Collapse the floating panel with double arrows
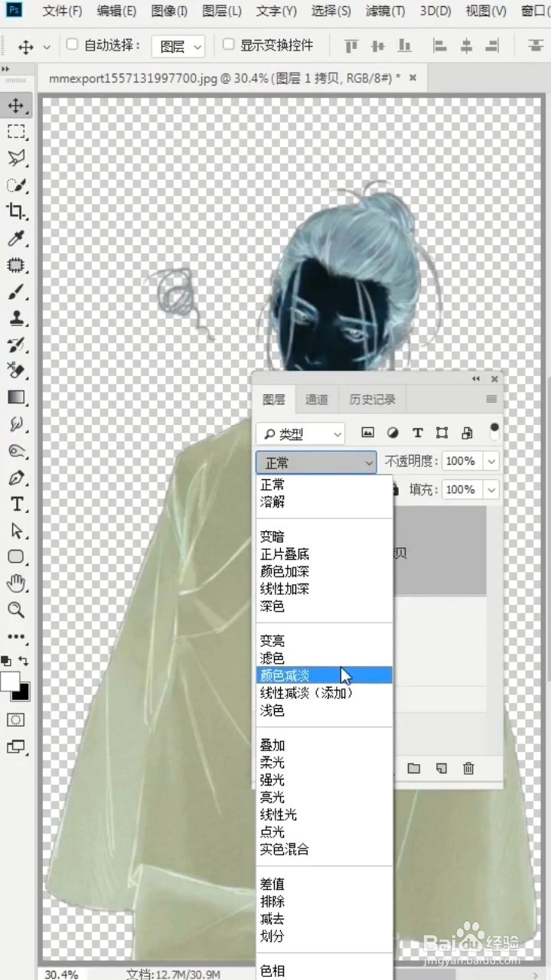 point(476,379)
